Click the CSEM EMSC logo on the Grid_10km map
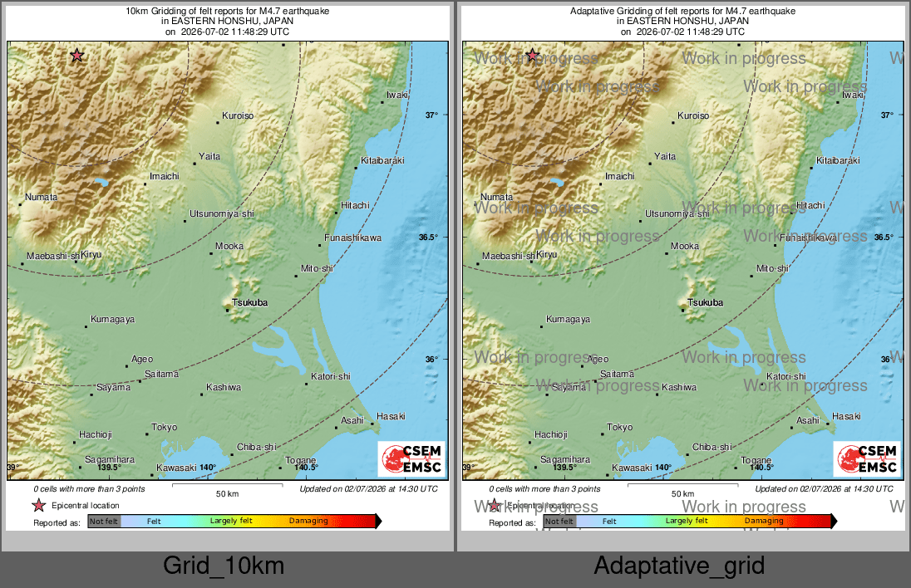 pyautogui.click(x=412, y=459)
